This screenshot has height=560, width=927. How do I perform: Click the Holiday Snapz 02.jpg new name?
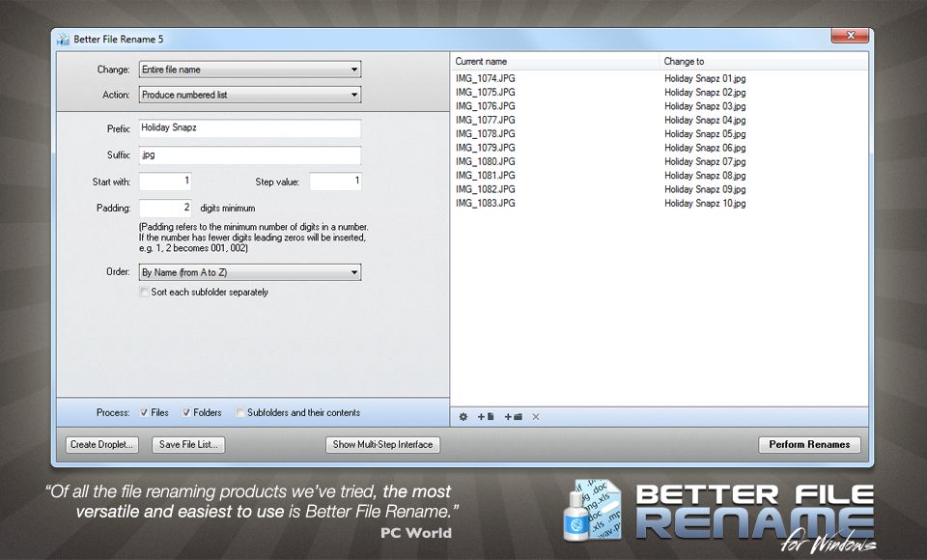tap(705, 93)
